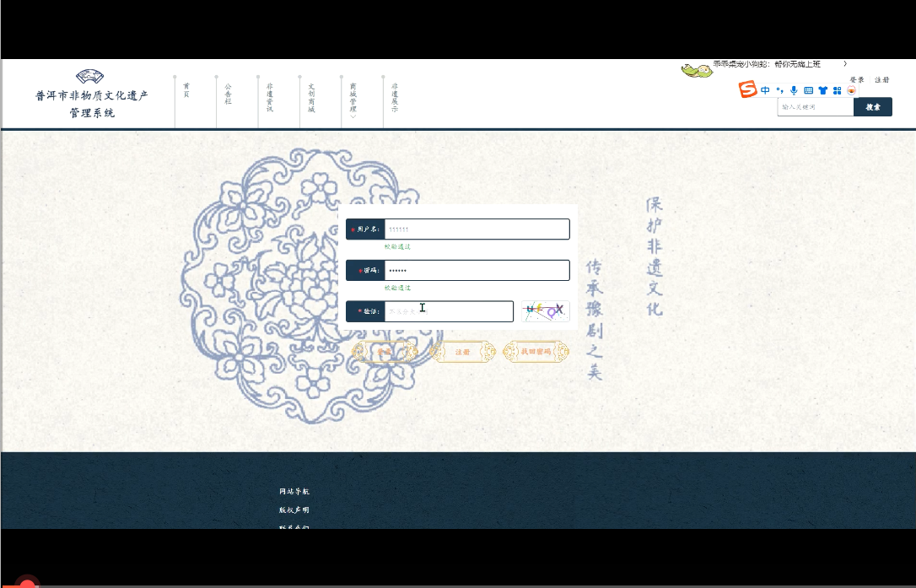916x588 pixels.
Task: Expand the desktop pet ad arrow
Action: pos(845,64)
